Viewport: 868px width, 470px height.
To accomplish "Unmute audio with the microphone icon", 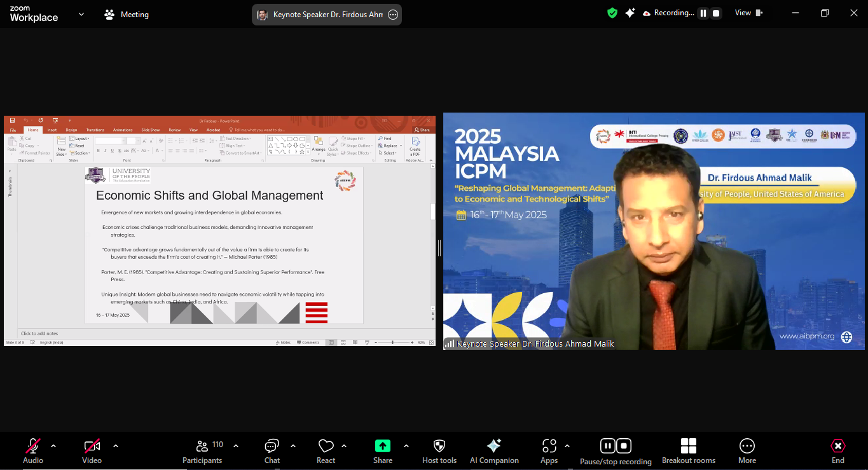I will pyautogui.click(x=33, y=446).
